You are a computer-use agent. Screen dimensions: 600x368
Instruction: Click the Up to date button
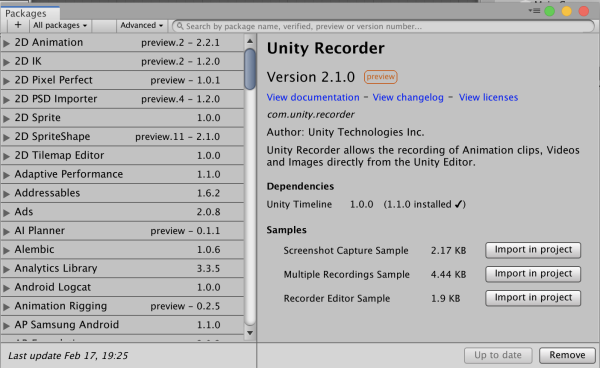(498, 355)
